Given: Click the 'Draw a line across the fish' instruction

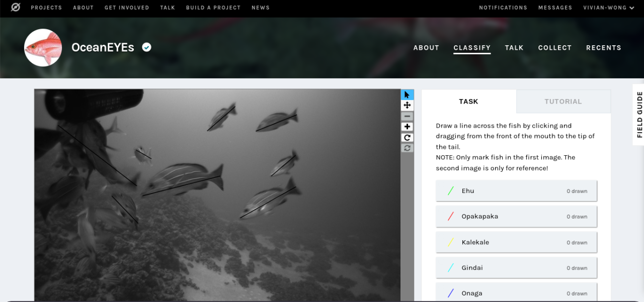Looking at the screenshot, I should (515, 136).
